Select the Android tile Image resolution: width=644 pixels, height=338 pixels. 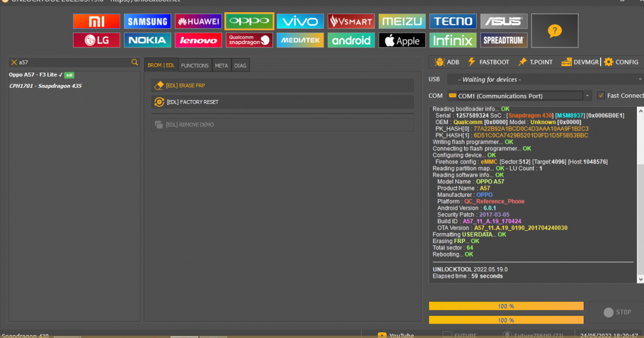pos(351,40)
